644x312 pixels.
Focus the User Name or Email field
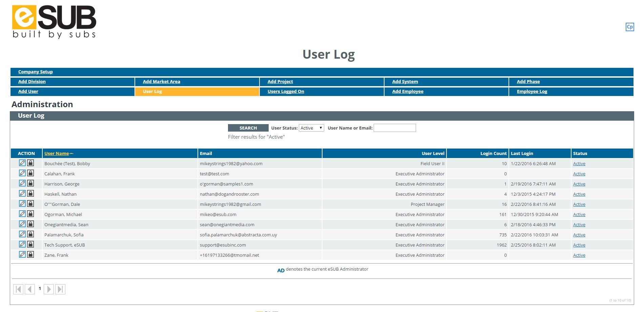point(395,128)
